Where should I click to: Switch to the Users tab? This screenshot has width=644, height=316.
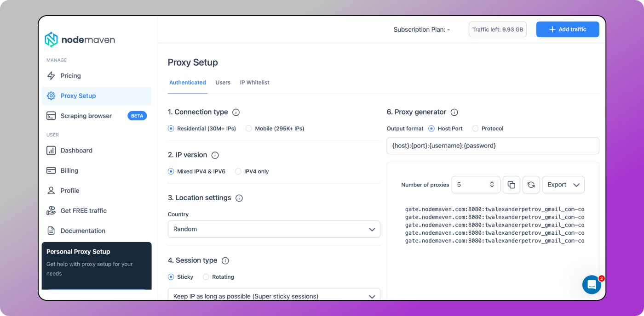click(x=223, y=82)
